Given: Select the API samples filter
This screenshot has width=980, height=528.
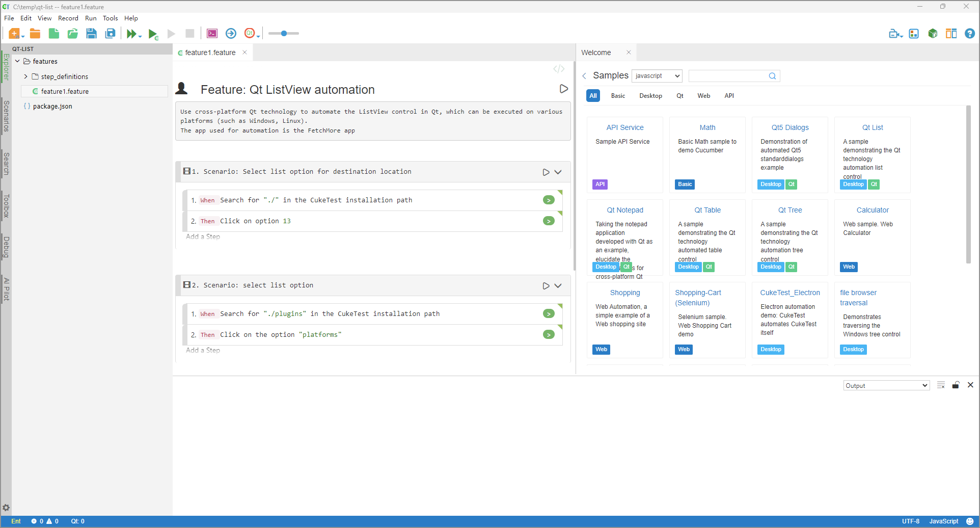Looking at the screenshot, I should 729,96.
